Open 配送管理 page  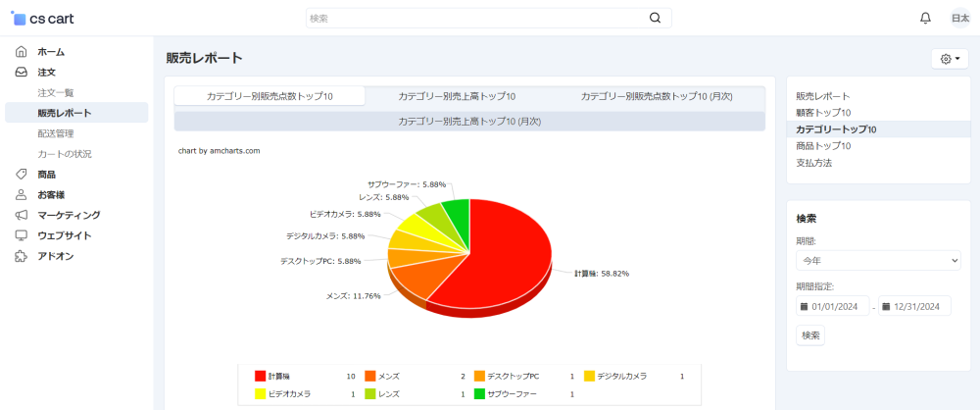pos(56,133)
